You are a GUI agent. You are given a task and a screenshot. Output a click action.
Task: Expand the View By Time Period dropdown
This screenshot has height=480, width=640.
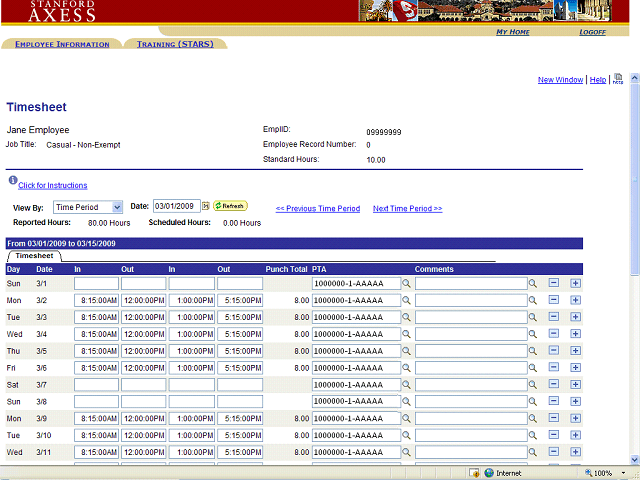[117, 206]
